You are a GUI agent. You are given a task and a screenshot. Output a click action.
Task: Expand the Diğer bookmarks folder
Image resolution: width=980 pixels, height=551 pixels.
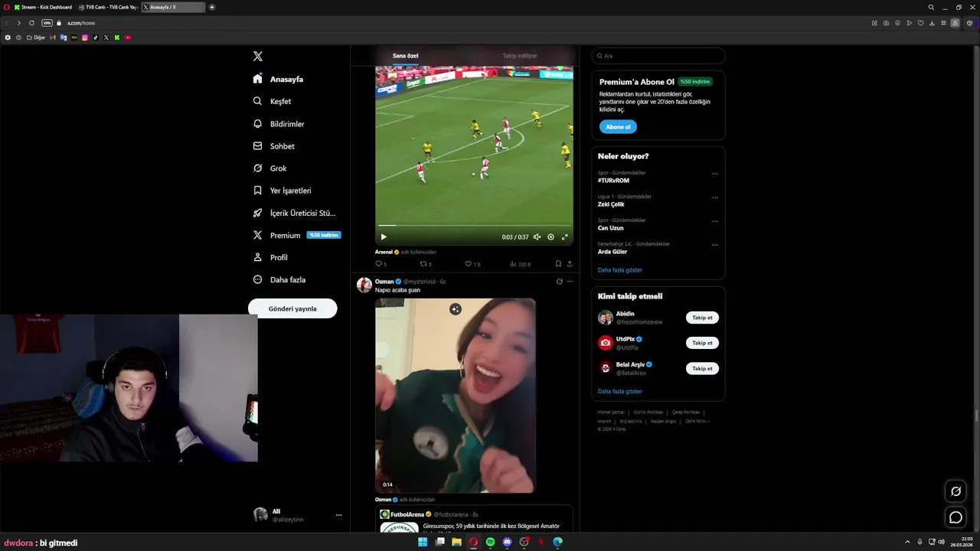36,37
